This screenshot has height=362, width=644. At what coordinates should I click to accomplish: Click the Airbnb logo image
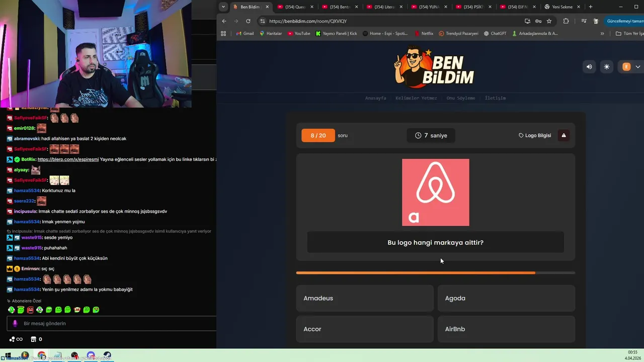pos(436,193)
